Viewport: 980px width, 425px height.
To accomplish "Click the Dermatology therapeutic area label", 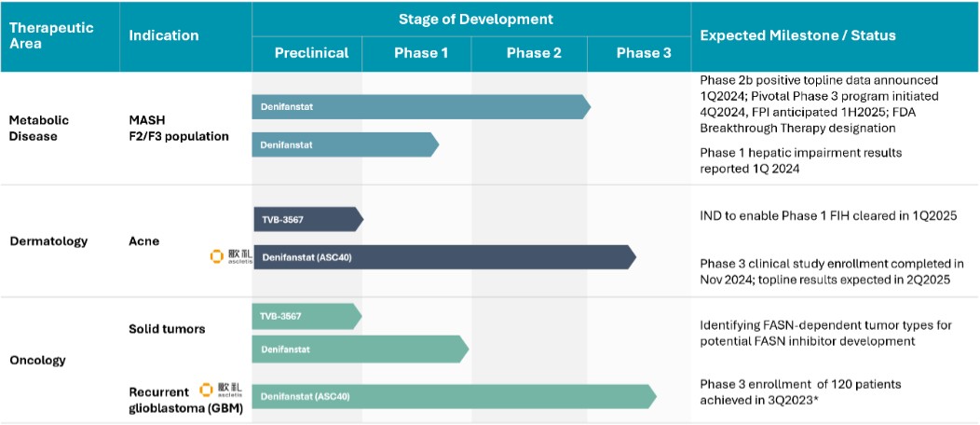I will [x=48, y=241].
